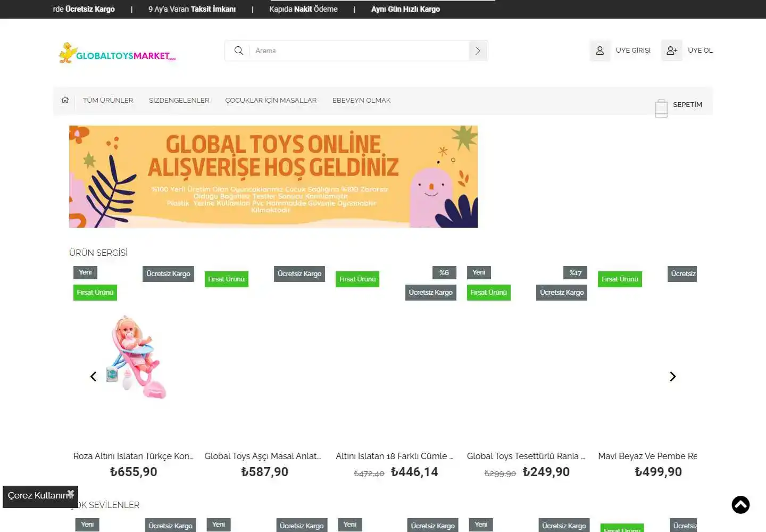The image size is (766, 532).
Task: Click the %17 discount badge
Action: click(575, 273)
